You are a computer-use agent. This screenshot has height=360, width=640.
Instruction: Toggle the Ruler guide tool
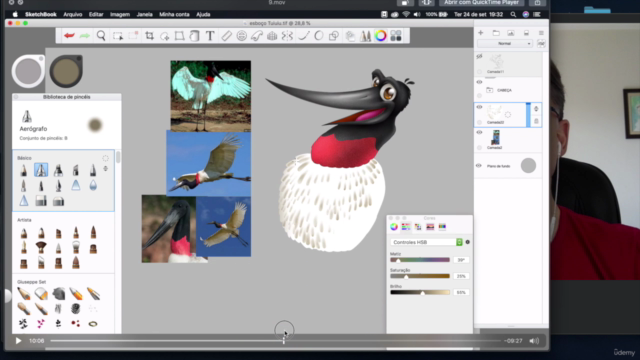point(227,36)
